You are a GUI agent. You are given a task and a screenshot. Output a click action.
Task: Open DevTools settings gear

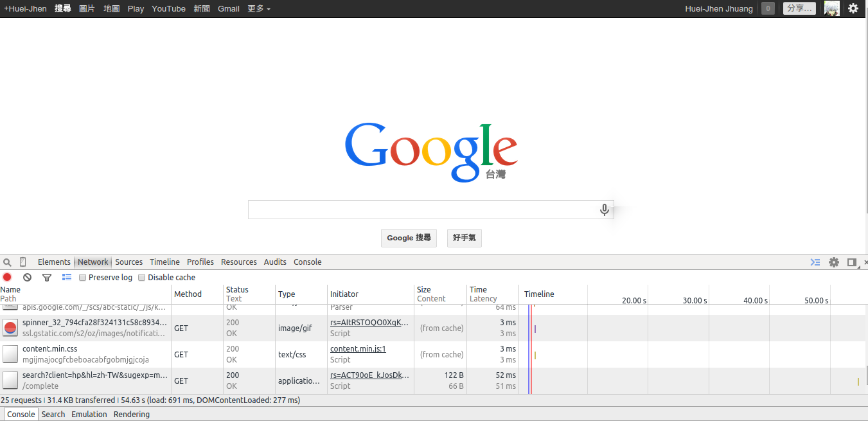coord(834,262)
